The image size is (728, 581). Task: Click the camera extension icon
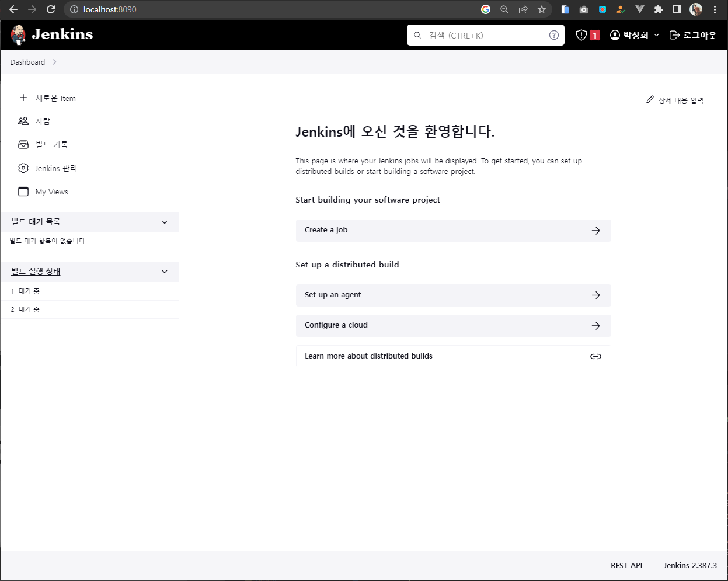[x=584, y=9]
